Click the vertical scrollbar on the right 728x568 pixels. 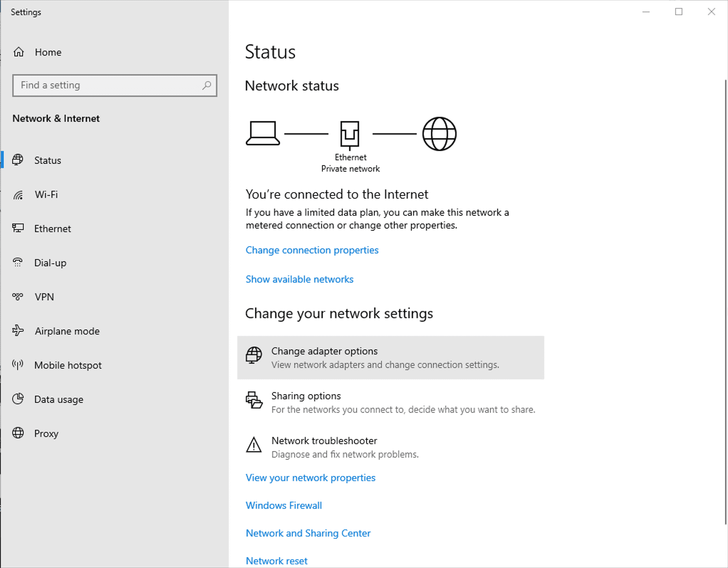[x=726, y=302]
